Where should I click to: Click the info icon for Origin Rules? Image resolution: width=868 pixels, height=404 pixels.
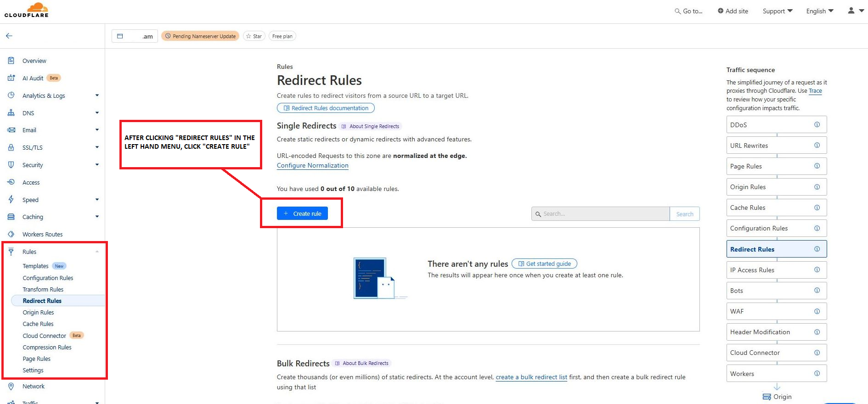click(817, 187)
